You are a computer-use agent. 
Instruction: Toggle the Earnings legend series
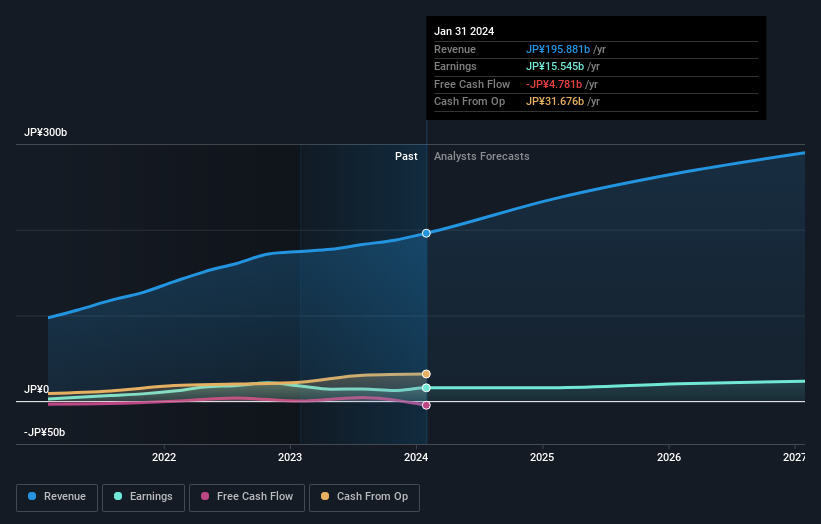tap(143, 497)
